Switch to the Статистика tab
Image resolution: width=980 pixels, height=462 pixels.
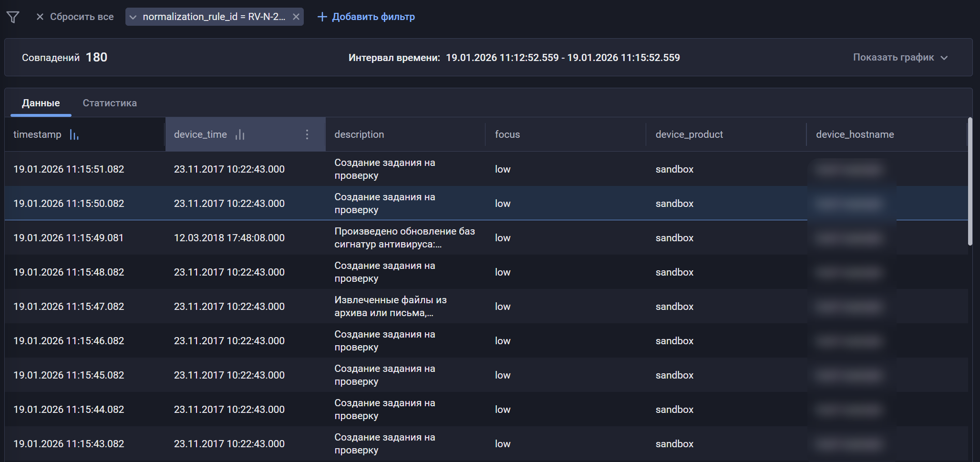pyautogui.click(x=110, y=103)
